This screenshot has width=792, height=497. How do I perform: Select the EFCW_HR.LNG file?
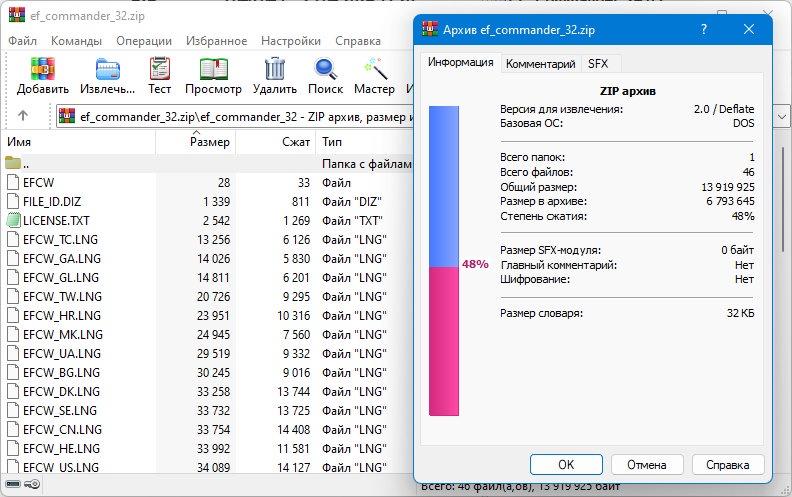[62, 315]
